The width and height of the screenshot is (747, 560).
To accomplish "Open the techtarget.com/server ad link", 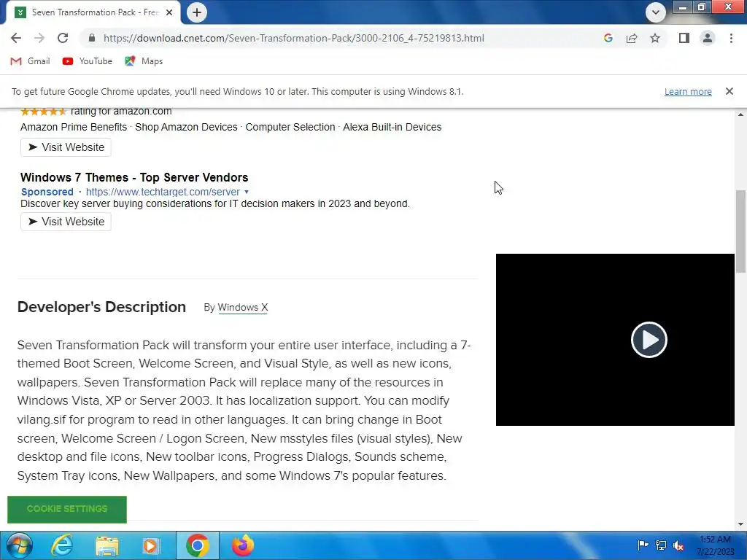I will point(163,192).
